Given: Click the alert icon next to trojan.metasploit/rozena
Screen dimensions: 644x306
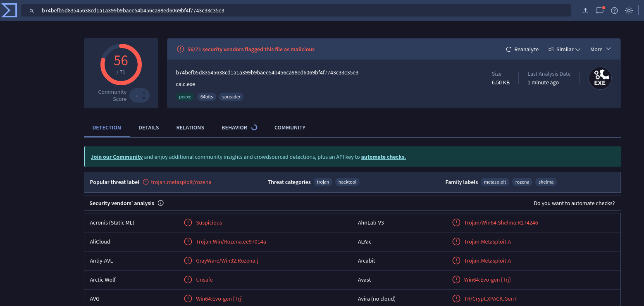Looking at the screenshot, I should coord(145,182).
